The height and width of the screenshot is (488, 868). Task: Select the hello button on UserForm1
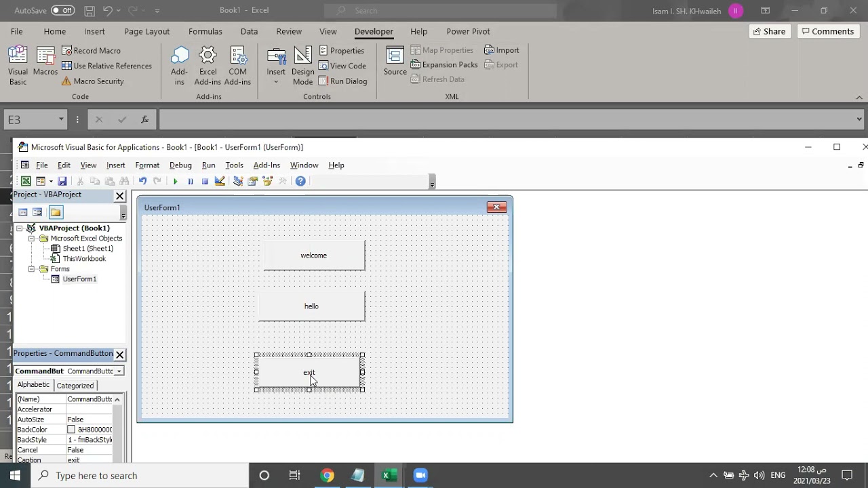(x=311, y=306)
